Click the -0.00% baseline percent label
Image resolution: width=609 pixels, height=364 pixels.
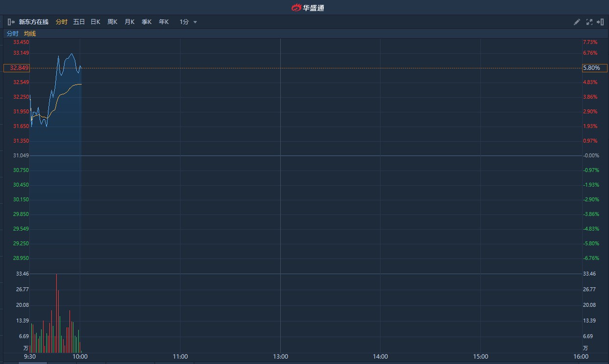(591, 155)
